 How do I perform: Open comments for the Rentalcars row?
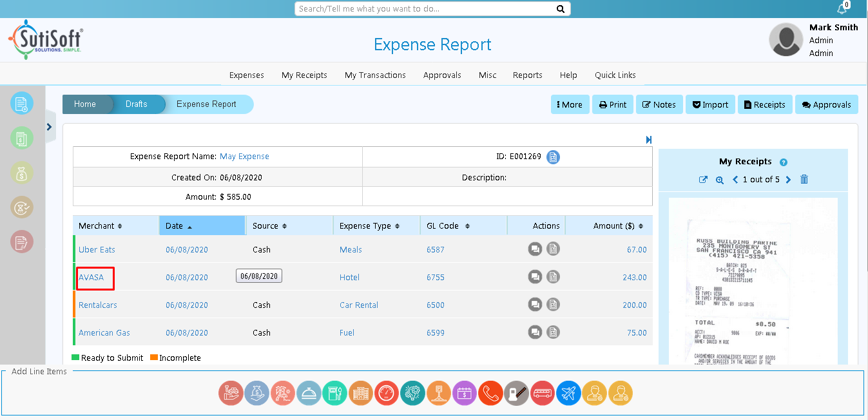[535, 305]
